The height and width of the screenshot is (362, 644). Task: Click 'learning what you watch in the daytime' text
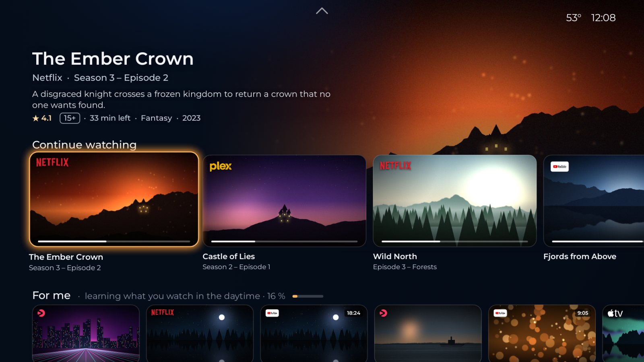click(172, 296)
